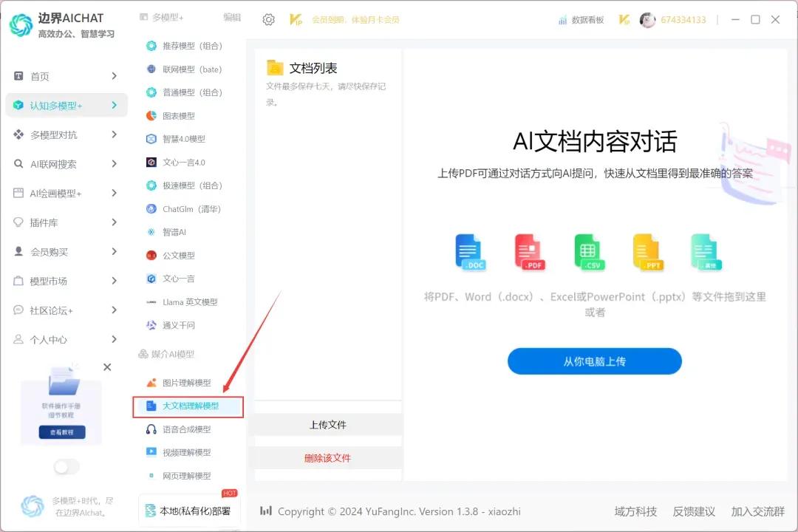Click the user avatar next to 674334133
The image size is (798, 532).
[x=647, y=20]
